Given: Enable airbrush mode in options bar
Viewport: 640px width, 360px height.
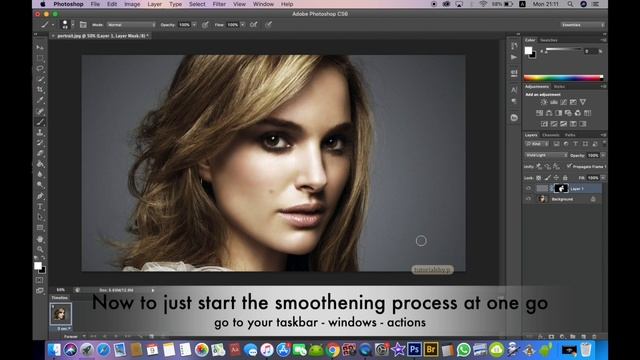Looking at the screenshot, I should click(253, 24).
